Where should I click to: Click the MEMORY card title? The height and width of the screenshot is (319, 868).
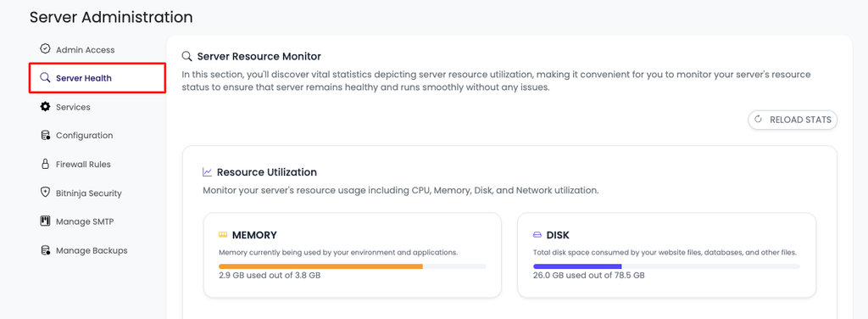254,235
